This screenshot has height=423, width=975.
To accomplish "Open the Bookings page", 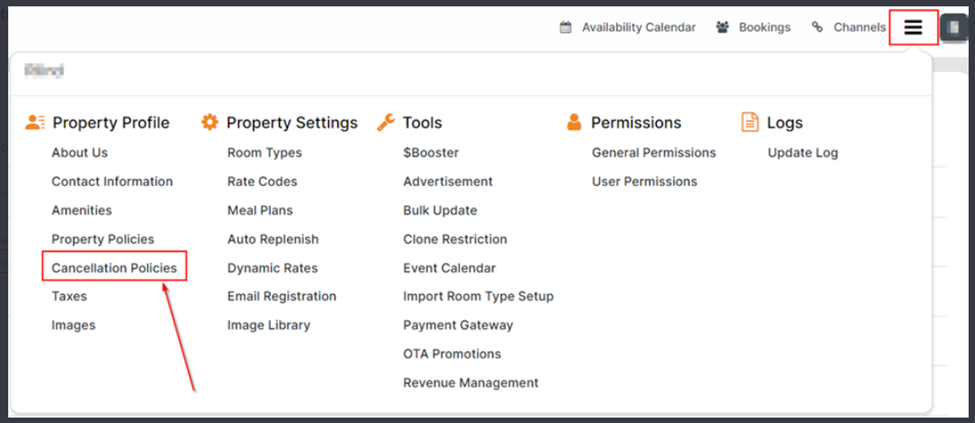I will point(764,27).
